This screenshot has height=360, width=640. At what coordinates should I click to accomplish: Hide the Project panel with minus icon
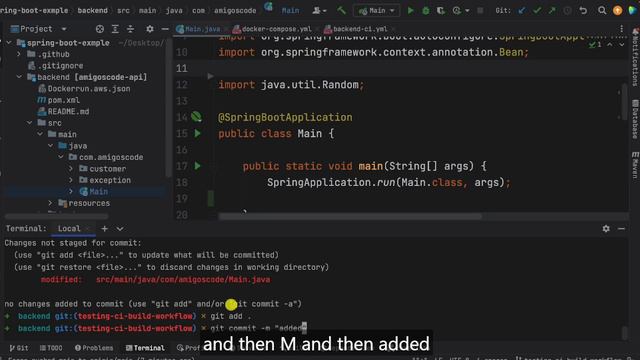[x=165, y=29]
